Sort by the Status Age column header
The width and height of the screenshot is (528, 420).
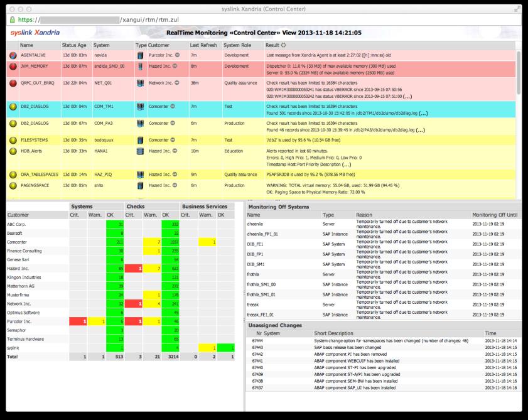click(74, 45)
